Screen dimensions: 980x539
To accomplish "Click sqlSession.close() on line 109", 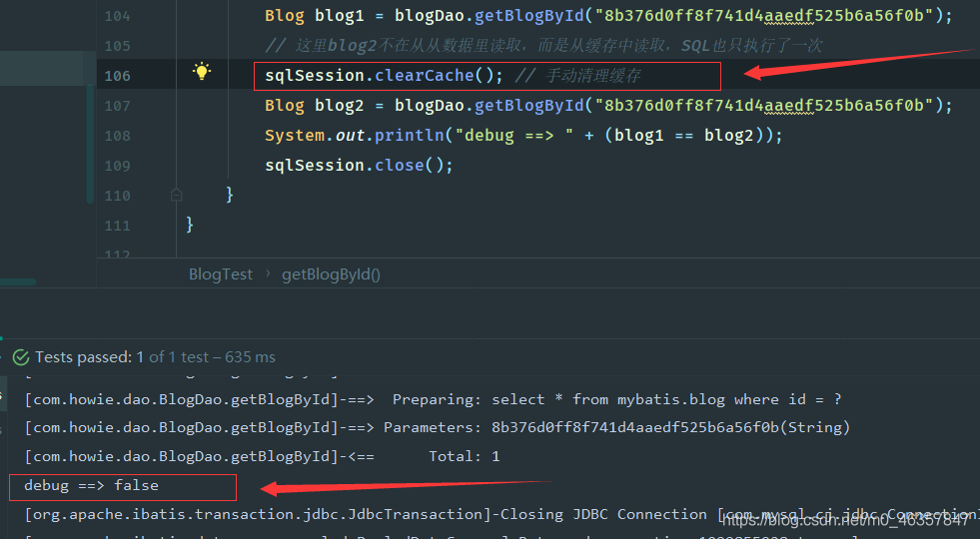I will click(x=359, y=166).
